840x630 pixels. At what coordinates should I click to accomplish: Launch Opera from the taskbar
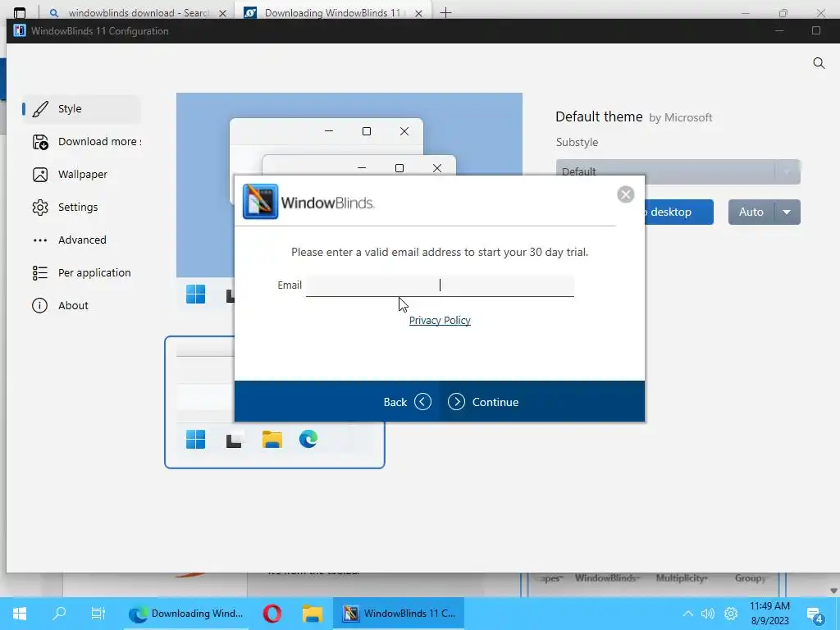click(x=272, y=614)
